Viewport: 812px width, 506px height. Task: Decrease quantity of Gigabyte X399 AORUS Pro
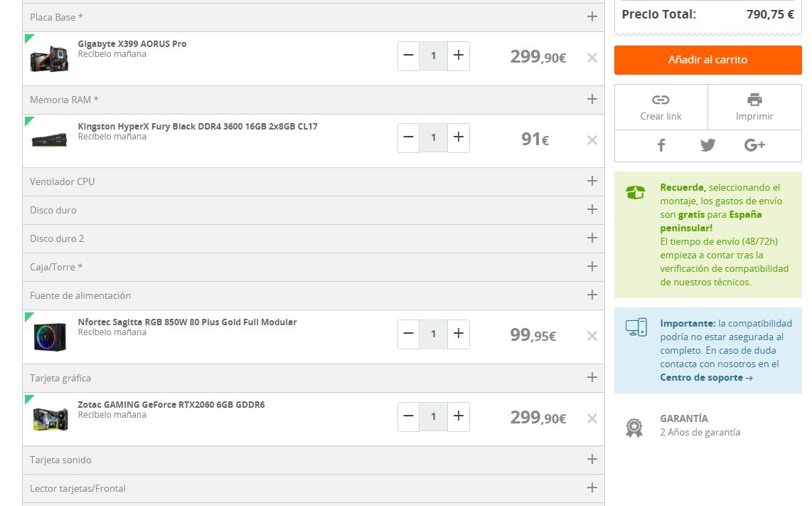[408, 56]
